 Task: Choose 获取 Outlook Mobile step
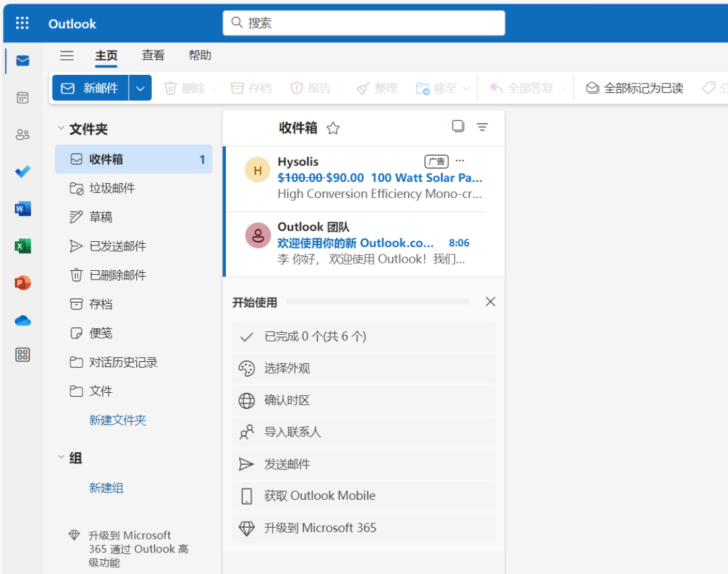tap(364, 496)
